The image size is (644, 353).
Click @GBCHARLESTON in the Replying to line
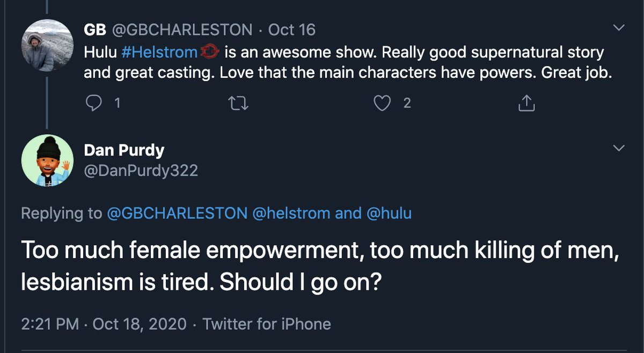coord(178,214)
